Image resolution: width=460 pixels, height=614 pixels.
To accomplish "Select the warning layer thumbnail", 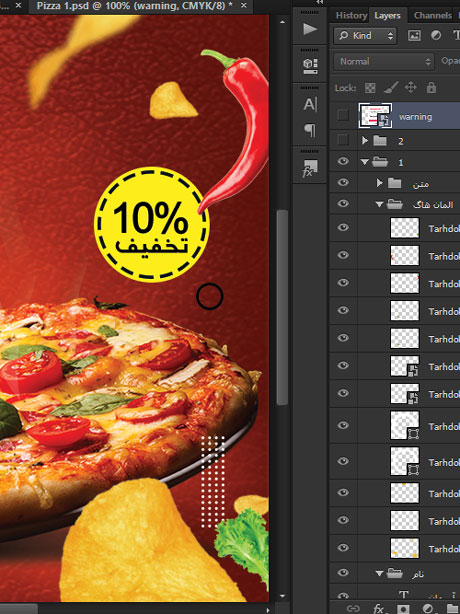I will click(x=375, y=116).
